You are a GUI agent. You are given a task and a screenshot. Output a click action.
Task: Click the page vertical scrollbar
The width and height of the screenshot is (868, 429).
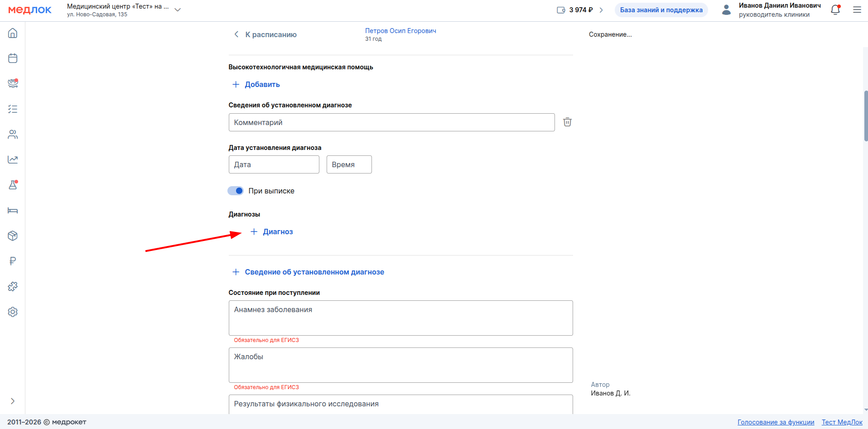[866, 116]
